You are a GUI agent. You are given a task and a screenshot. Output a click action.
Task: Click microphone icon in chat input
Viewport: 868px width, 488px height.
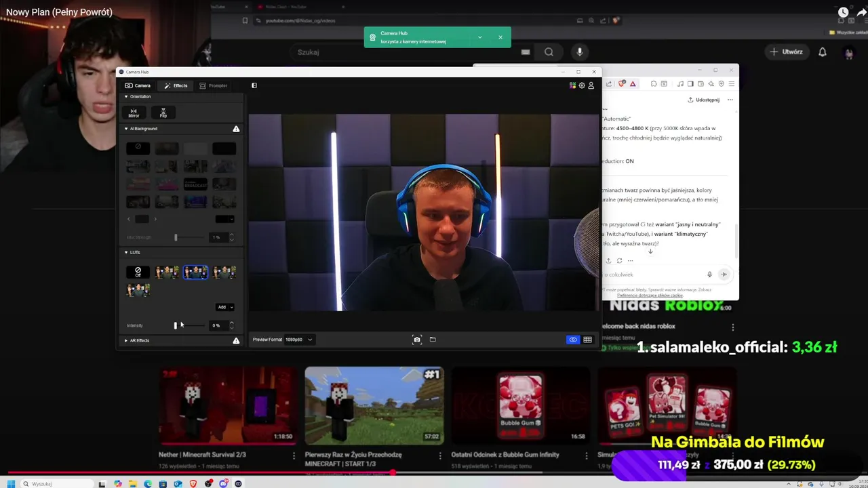[709, 274]
